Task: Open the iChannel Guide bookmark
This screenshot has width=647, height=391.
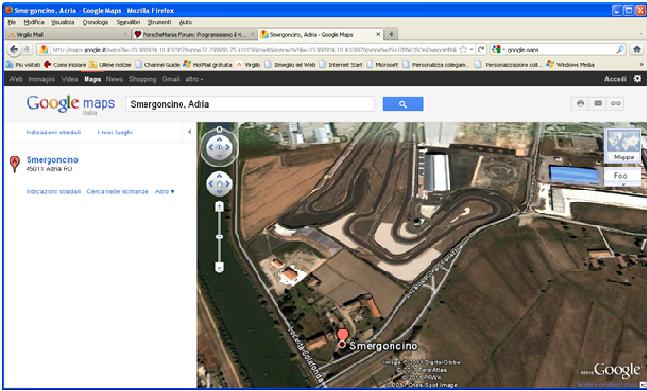Action: (158, 65)
